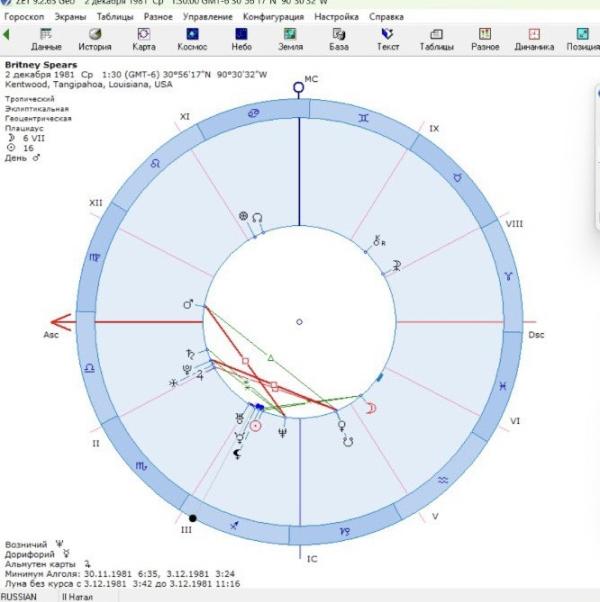600x602 pixels.
Task: Open the Управление menu
Action: pyautogui.click(x=208, y=17)
